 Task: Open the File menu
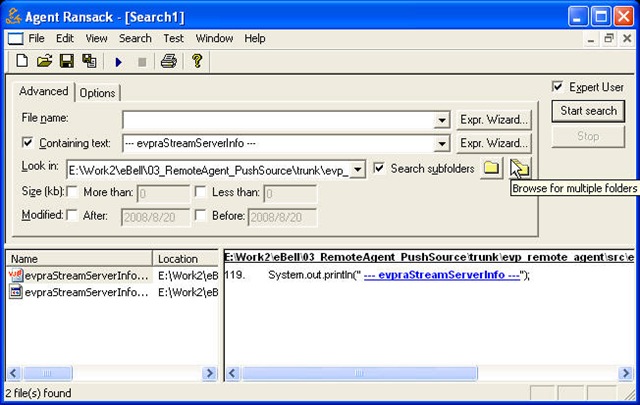[36, 38]
